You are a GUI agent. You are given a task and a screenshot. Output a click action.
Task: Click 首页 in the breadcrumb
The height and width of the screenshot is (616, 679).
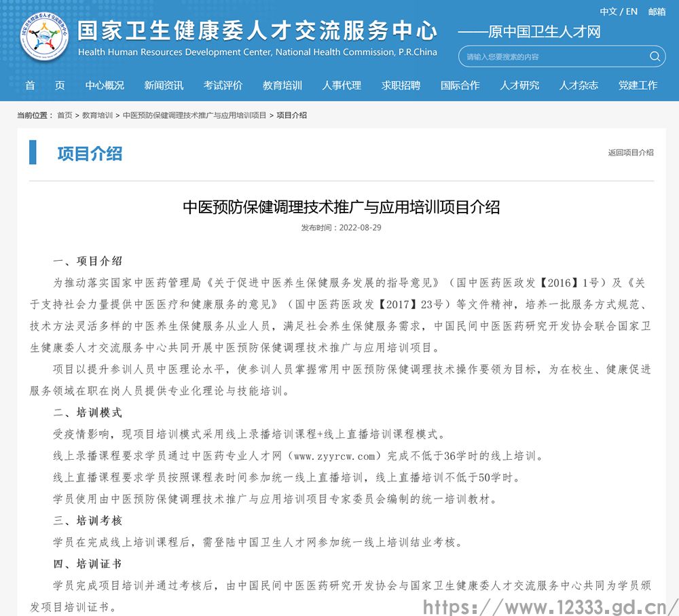click(65, 115)
